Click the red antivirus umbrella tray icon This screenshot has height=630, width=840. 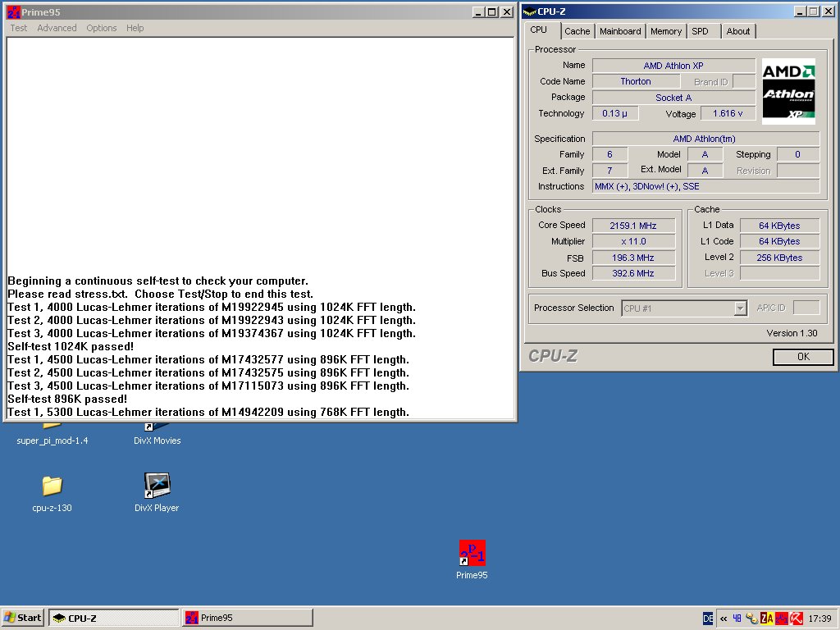796,619
